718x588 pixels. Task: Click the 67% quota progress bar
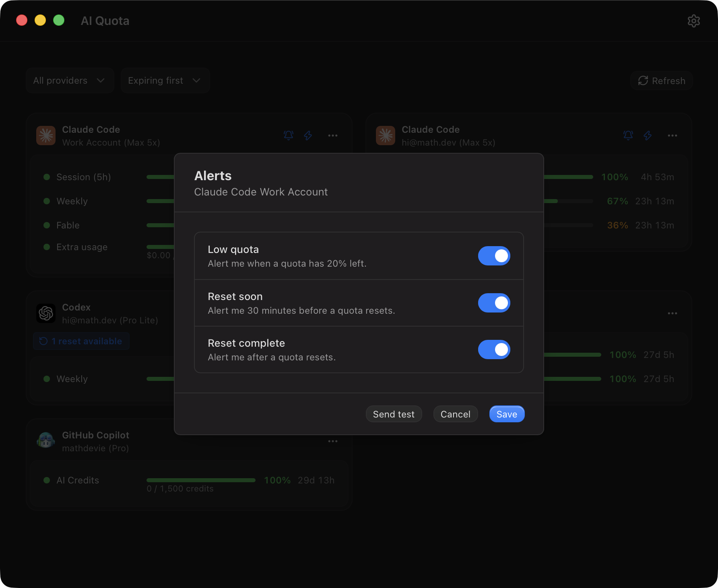pos(568,201)
